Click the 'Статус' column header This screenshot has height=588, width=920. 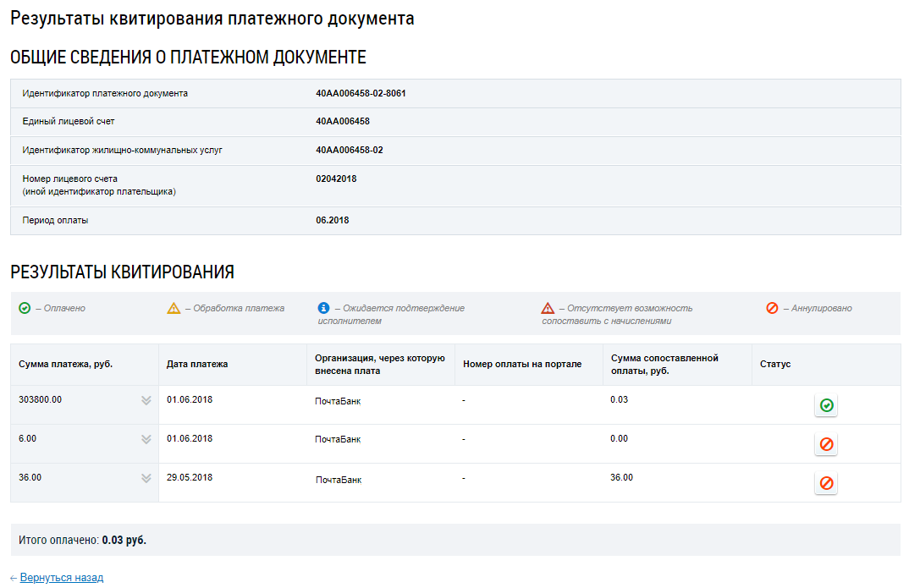coord(775,365)
